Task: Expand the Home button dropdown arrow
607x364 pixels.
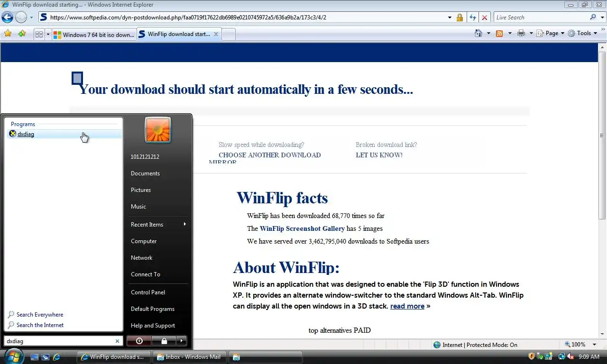Action: click(x=488, y=33)
